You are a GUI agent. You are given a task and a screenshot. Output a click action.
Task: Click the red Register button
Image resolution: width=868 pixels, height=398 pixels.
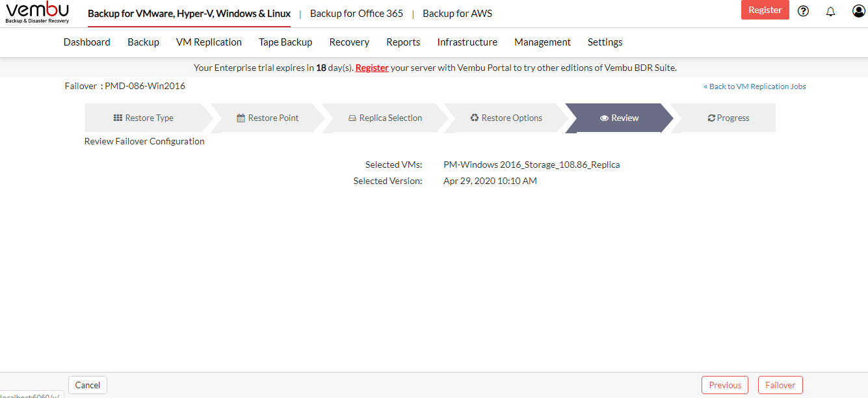[x=765, y=10]
